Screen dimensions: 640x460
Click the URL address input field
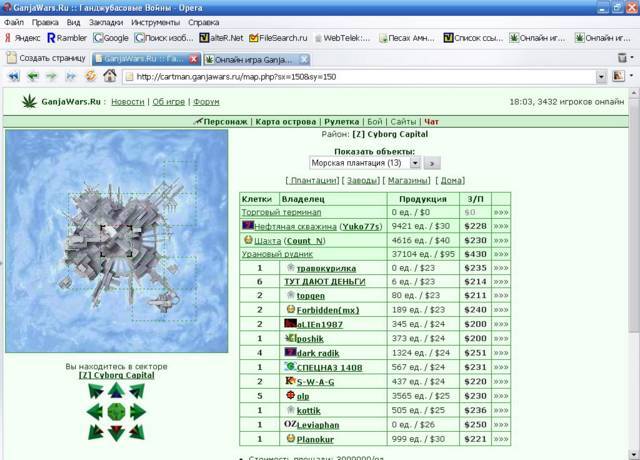pos(360,76)
